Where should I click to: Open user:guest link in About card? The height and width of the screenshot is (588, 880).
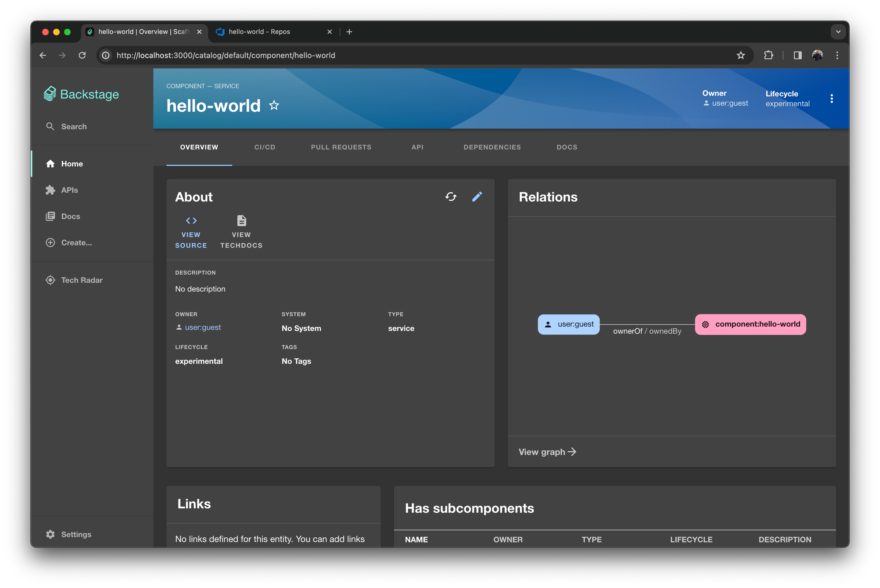[x=203, y=327]
